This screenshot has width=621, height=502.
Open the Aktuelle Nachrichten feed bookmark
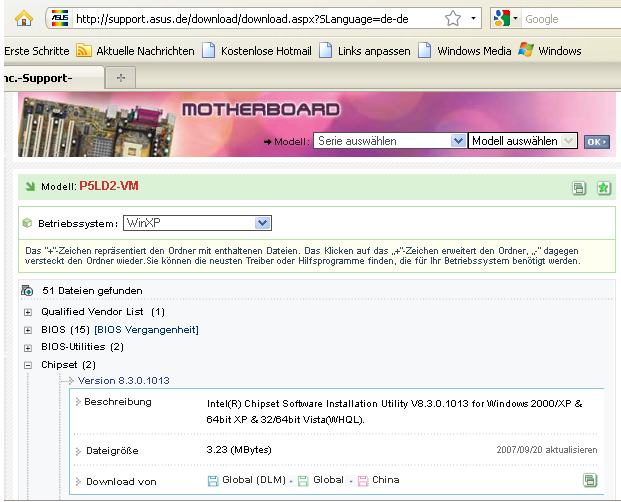(x=145, y=51)
